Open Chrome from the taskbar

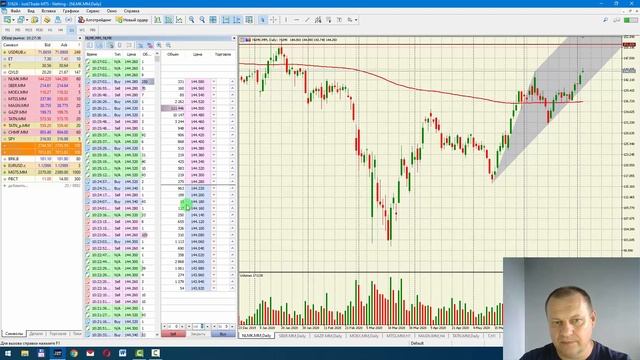click(x=74, y=353)
